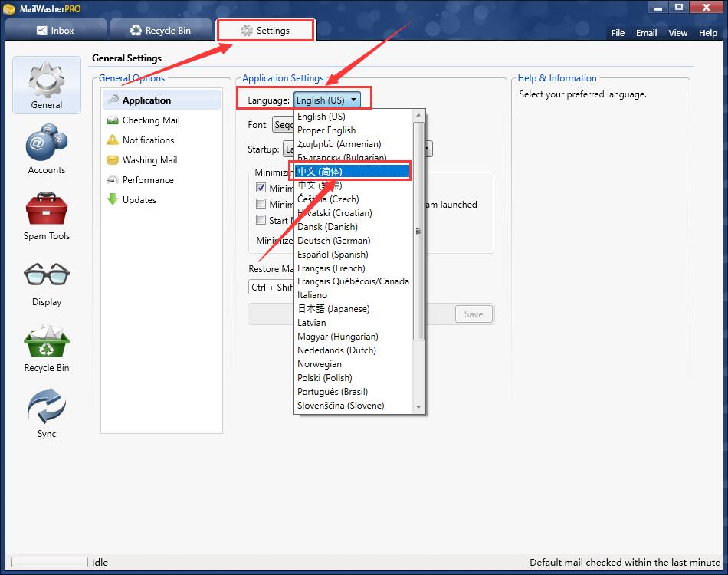Open the Help menu

point(708,33)
